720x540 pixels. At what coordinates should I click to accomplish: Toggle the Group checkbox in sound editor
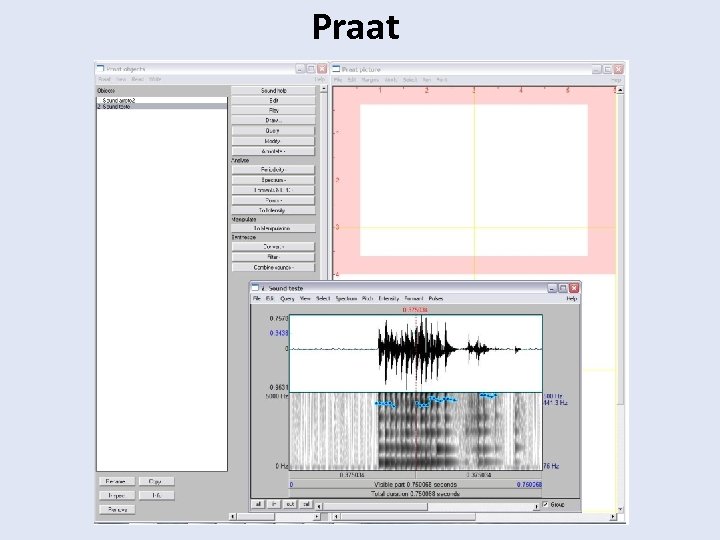tap(546, 504)
